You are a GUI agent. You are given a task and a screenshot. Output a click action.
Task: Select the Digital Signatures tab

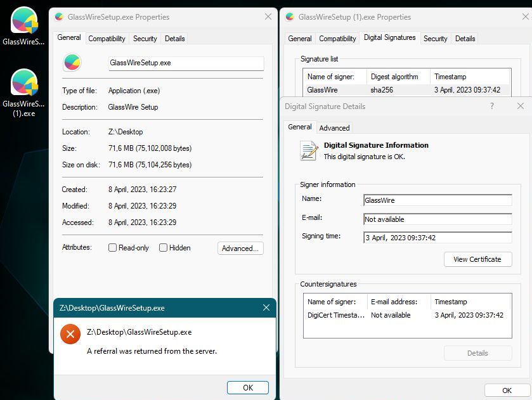pos(390,37)
